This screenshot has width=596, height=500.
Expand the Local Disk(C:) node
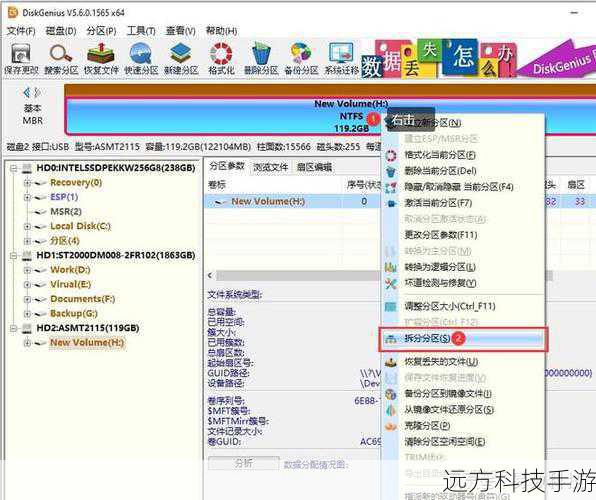click(27, 227)
